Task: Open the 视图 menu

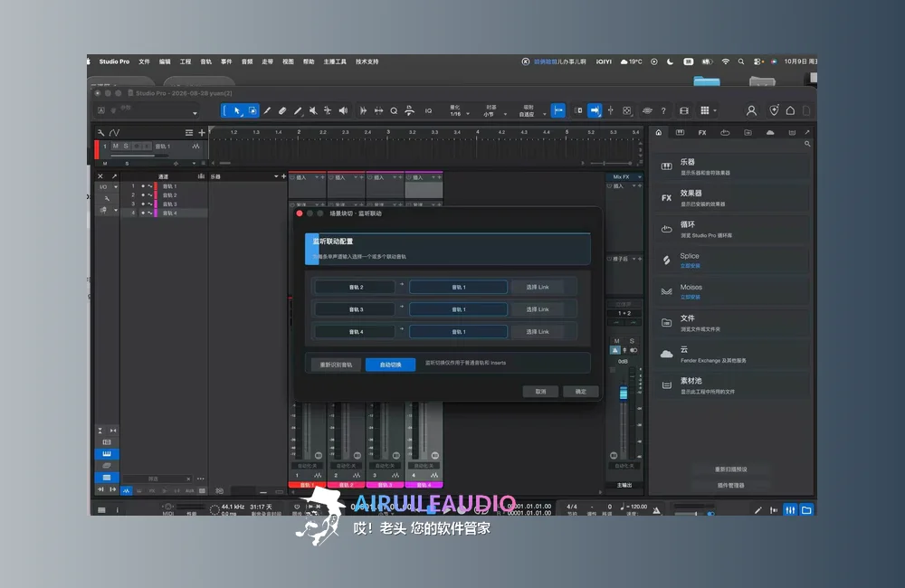Action: pos(288,62)
